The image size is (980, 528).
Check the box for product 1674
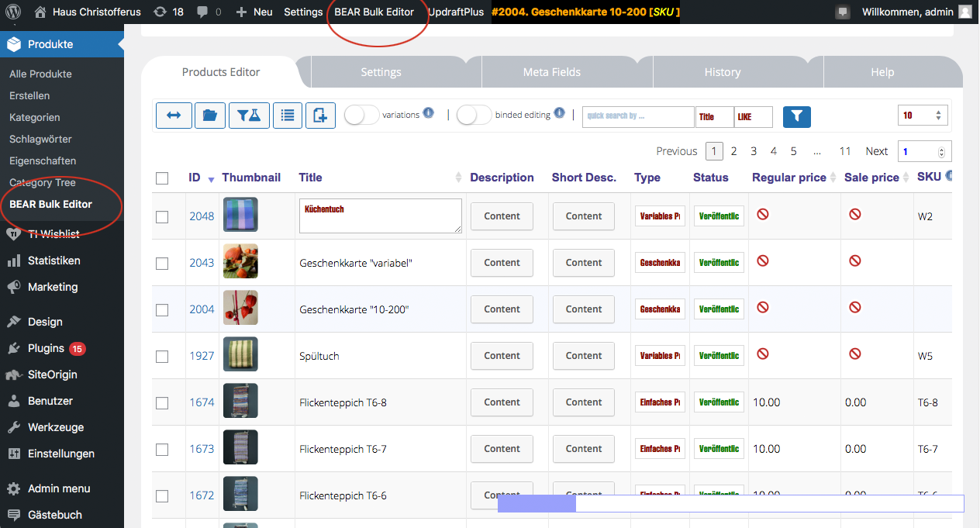pos(162,403)
